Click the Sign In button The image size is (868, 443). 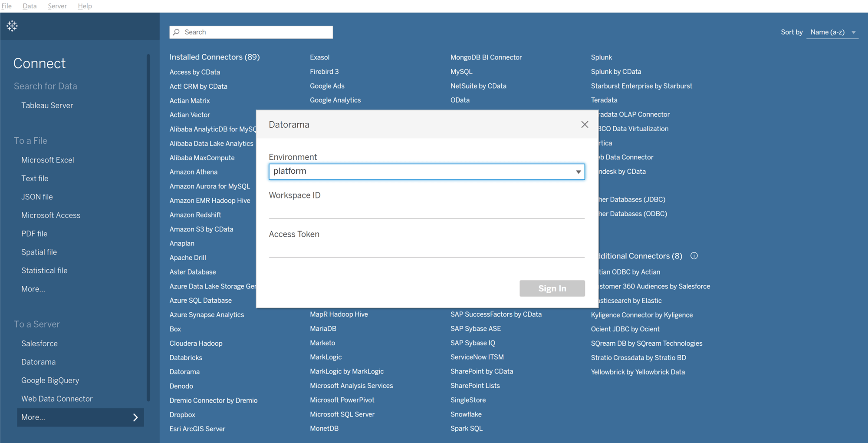pos(552,288)
